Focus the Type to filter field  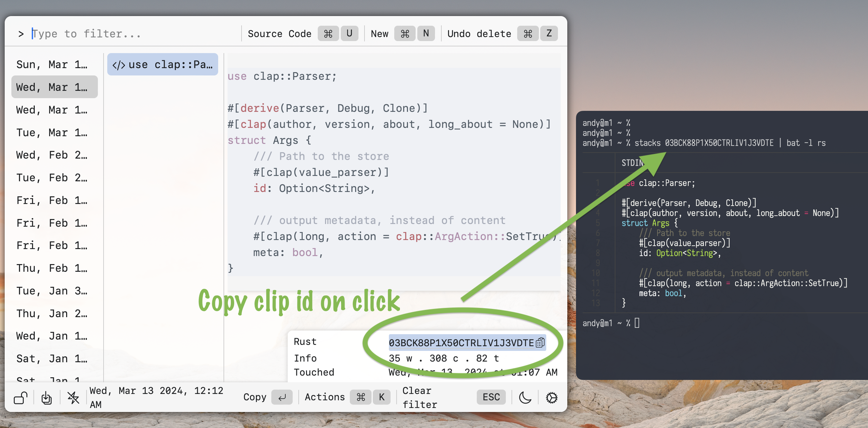135,34
